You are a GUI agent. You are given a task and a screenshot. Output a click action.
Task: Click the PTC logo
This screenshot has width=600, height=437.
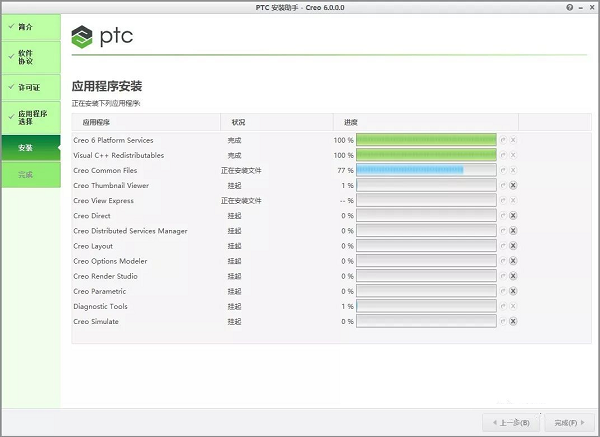[x=103, y=38]
